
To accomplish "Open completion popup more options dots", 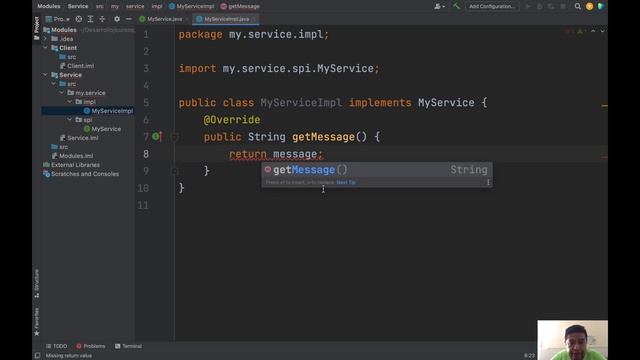I will [x=488, y=182].
